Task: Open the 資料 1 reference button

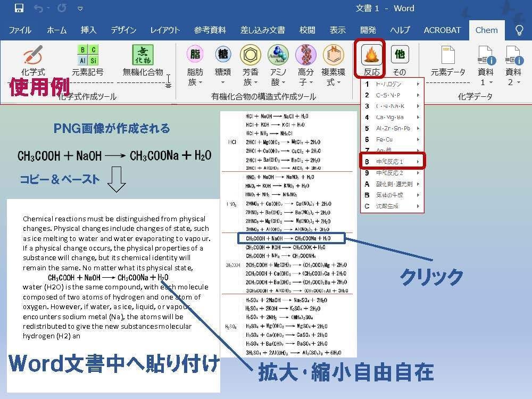Action: point(486,66)
